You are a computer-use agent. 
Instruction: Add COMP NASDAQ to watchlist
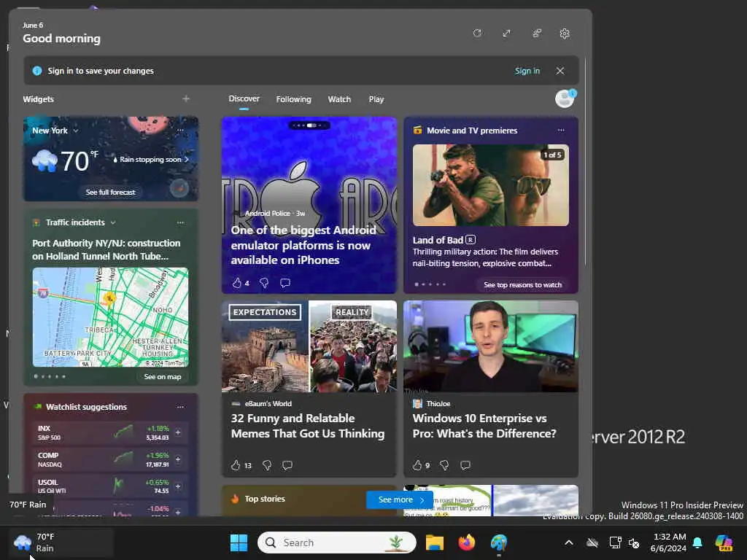[x=178, y=459]
